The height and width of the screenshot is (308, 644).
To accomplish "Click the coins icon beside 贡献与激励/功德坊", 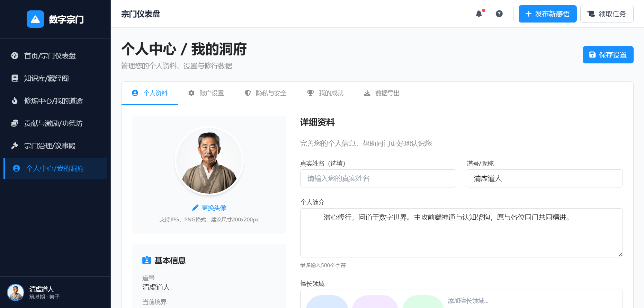I will coord(15,123).
